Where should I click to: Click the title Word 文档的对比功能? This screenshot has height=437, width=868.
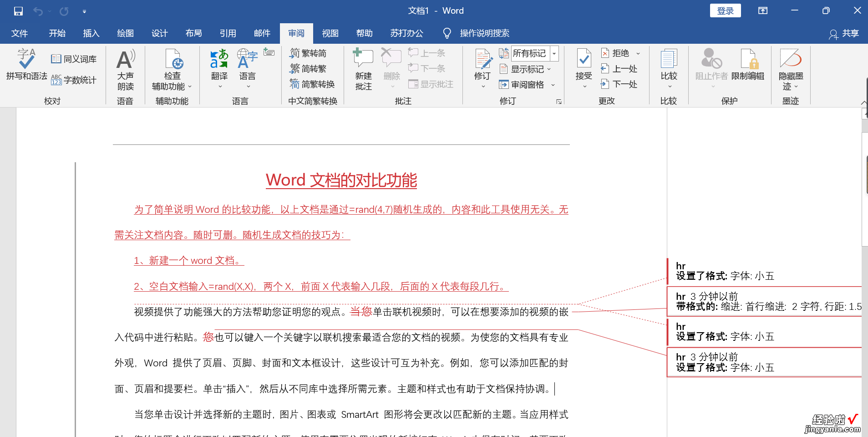tap(341, 180)
